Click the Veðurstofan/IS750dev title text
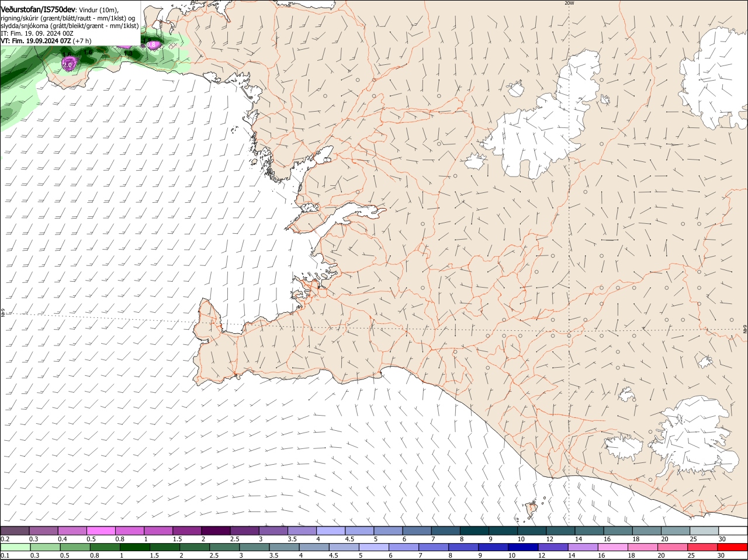748x560 pixels. tap(38, 10)
